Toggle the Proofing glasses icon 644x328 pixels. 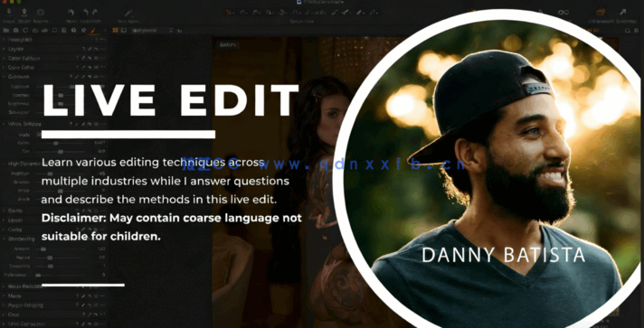563,12
